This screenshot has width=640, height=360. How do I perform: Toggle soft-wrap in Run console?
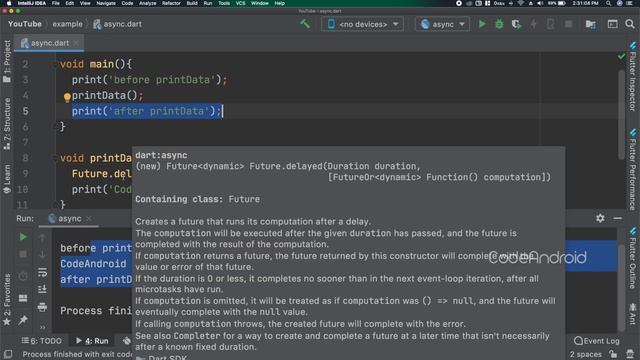coord(42,272)
